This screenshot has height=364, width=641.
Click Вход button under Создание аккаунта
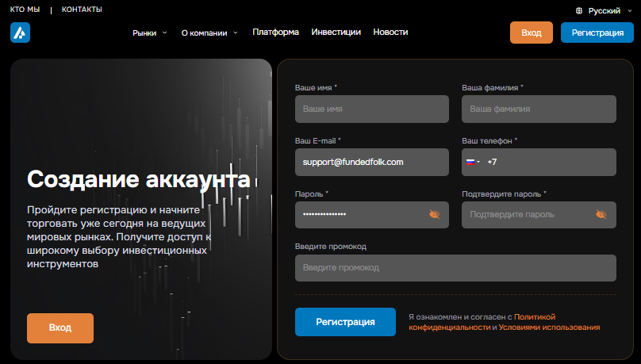(60, 328)
